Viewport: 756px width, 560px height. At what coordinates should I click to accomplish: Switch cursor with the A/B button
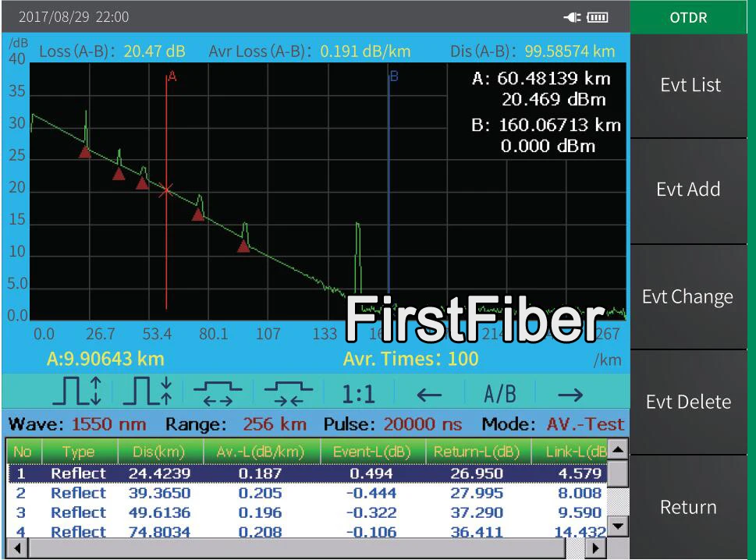click(500, 394)
